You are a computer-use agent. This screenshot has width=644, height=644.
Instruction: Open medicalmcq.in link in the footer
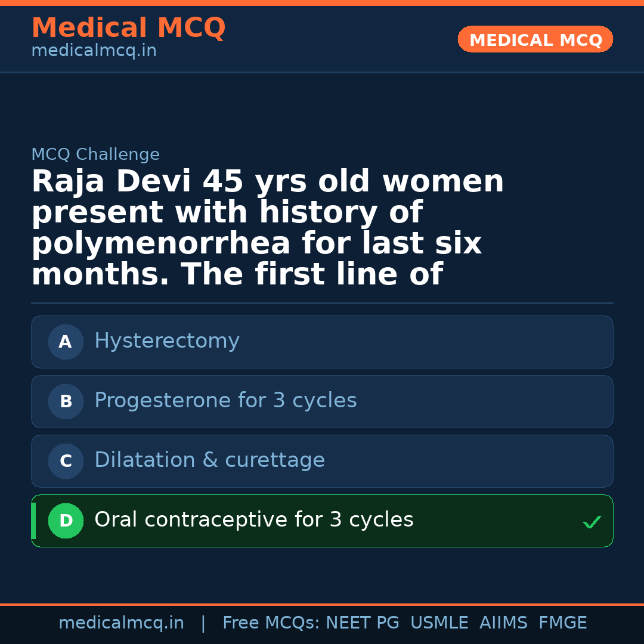(x=121, y=623)
